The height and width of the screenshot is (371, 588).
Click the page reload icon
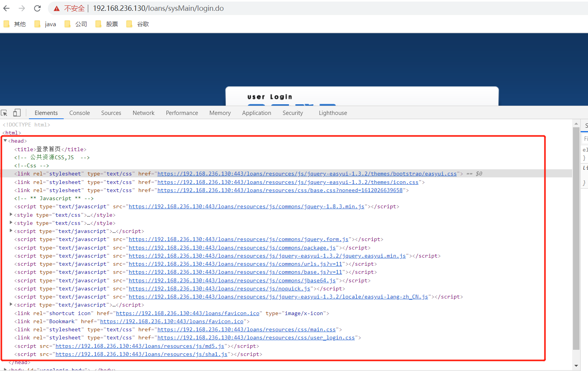click(37, 8)
